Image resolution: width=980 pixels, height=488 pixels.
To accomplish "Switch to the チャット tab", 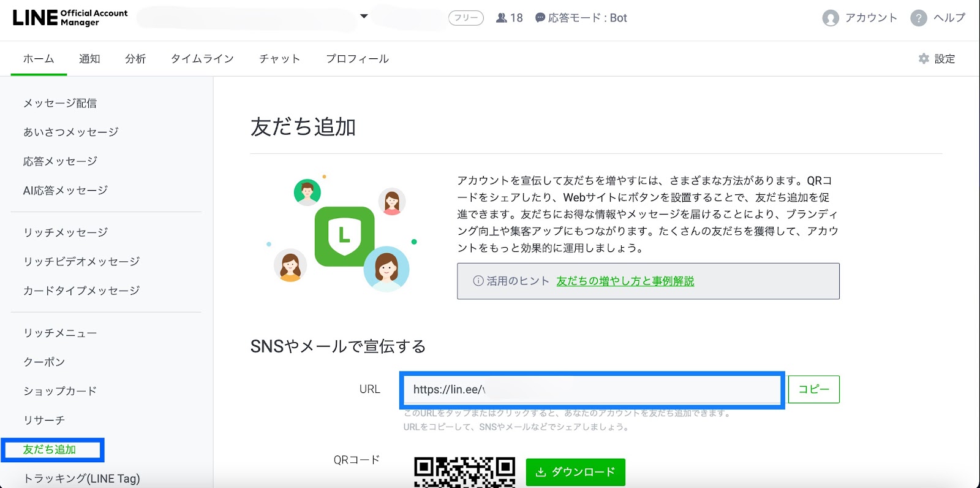I will (x=279, y=59).
